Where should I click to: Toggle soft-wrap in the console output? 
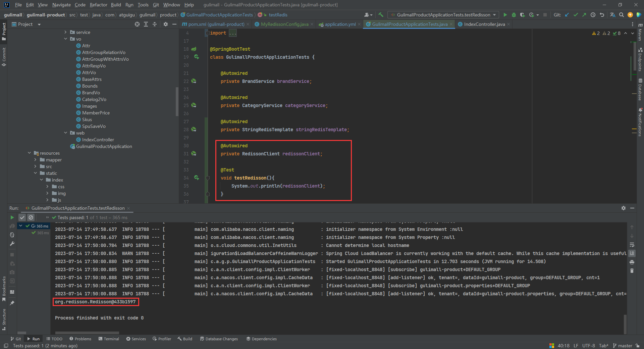pos(632,245)
